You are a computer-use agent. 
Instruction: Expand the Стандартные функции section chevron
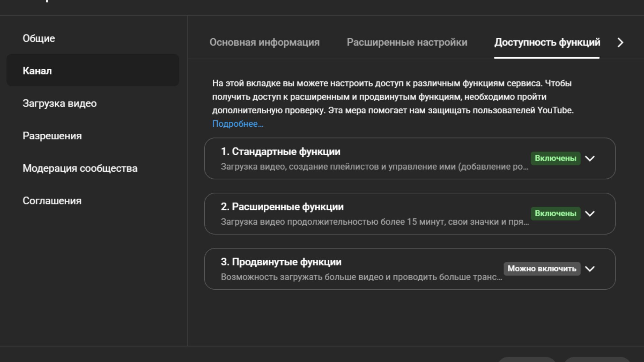click(590, 159)
